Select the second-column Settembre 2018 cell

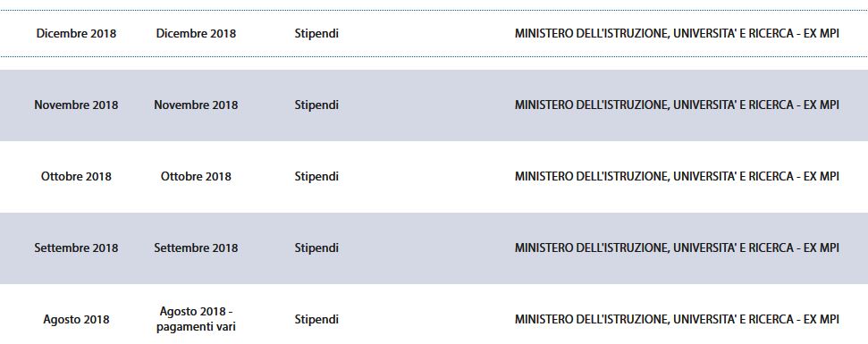(196, 248)
